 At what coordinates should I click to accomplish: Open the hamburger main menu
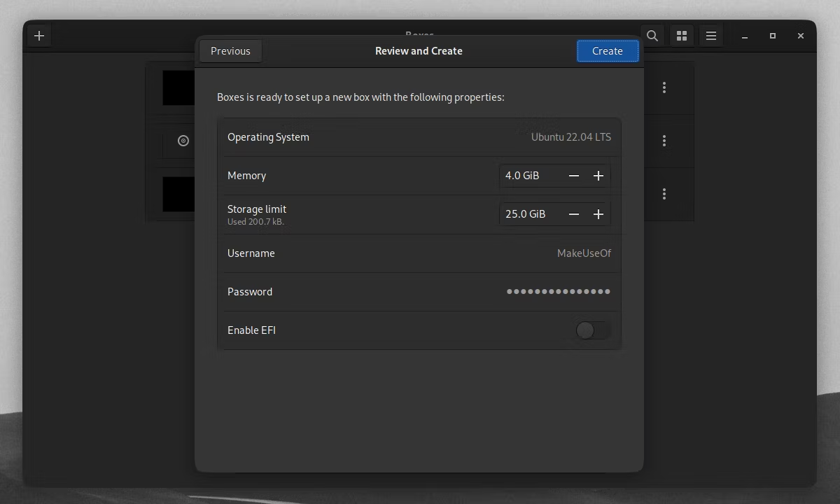coord(711,36)
